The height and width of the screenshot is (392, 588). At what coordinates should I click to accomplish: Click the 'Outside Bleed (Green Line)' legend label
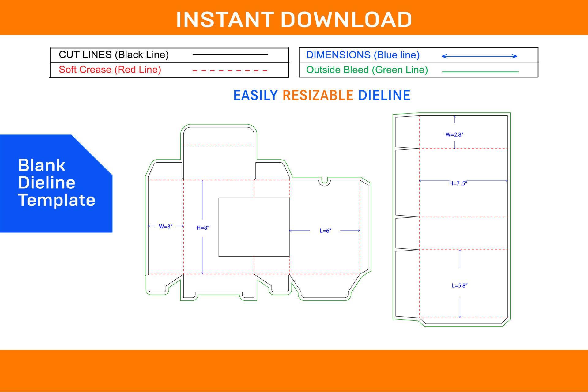367,70
